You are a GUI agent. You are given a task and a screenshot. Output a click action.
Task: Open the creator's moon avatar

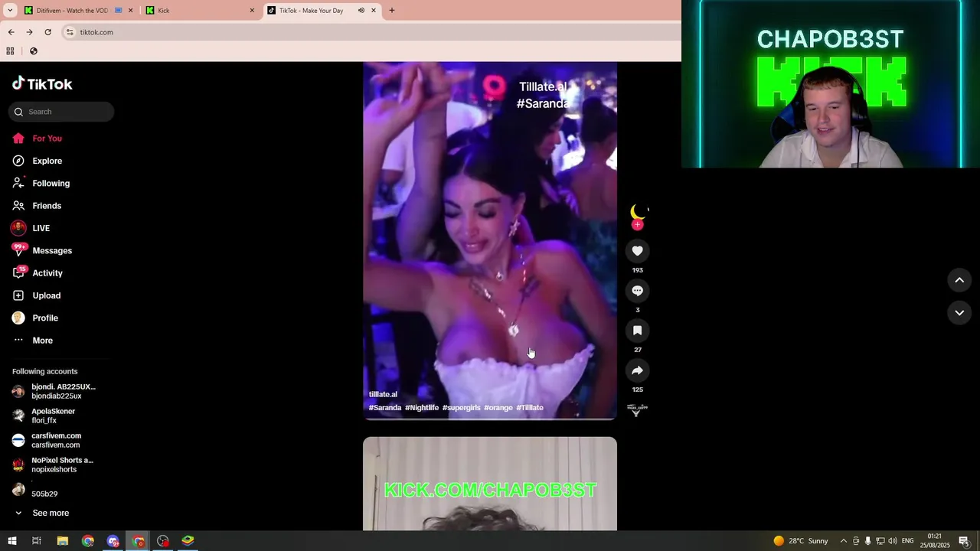[637, 211]
